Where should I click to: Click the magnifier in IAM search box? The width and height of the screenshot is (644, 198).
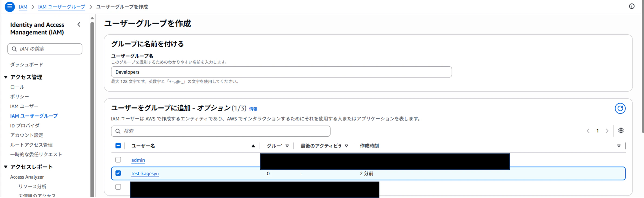coord(14,49)
